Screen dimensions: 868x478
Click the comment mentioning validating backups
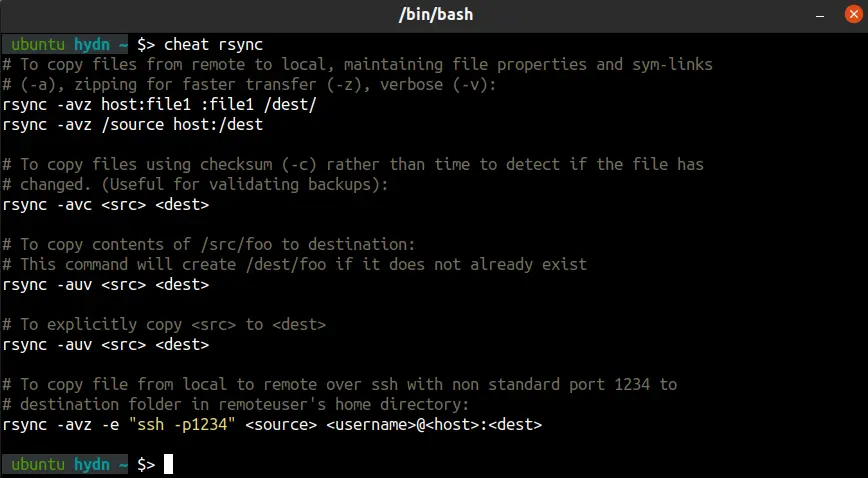tap(202, 184)
